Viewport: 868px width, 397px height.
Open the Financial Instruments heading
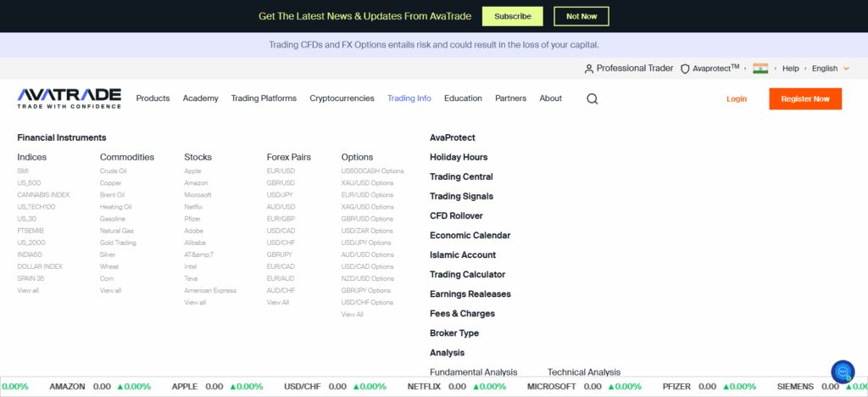click(x=61, y=137)
